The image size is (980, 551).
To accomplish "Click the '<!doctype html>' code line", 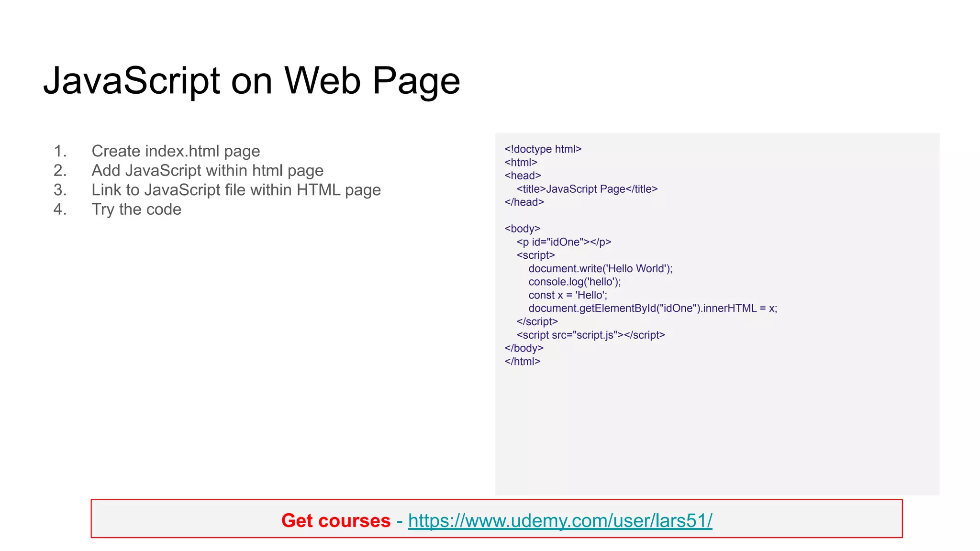I will click(x=543, y=149).
